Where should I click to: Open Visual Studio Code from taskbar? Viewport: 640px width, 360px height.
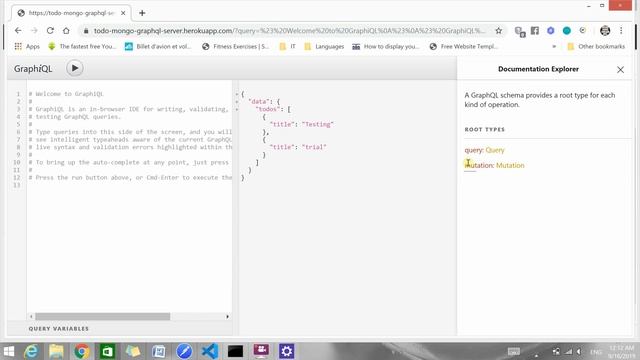click(210, 351)
